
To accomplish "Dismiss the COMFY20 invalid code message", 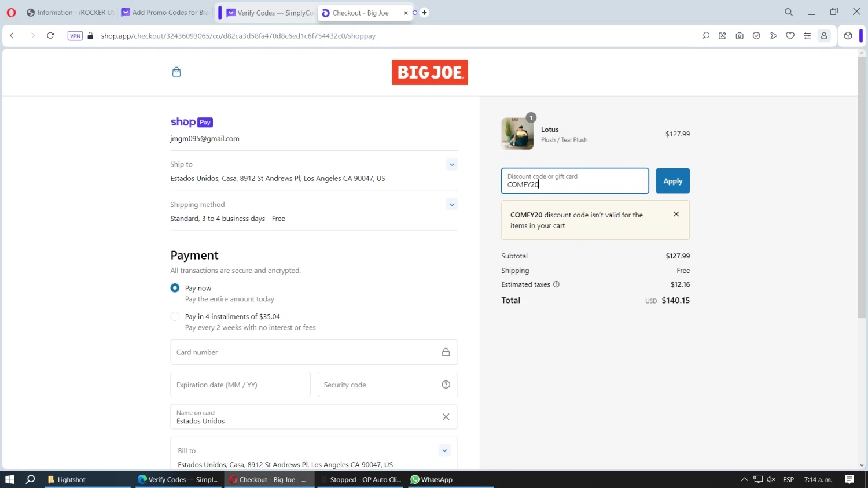I will click(x=676, y=214).
